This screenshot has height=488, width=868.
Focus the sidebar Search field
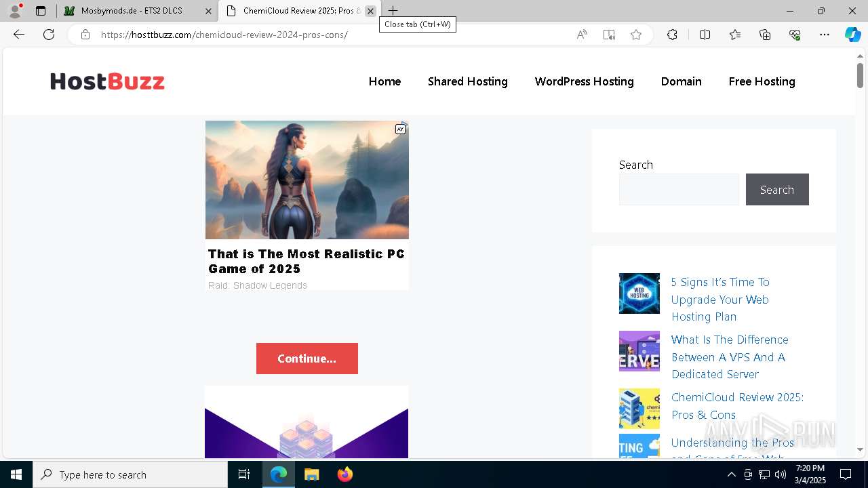[679, 190]
